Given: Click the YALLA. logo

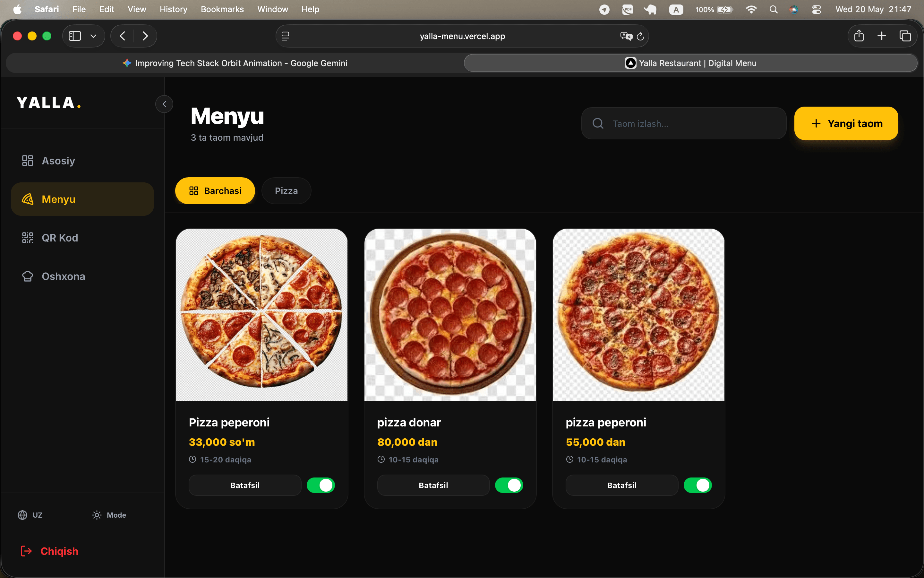Looking at the screenshot, I should [x=49, y=102].
